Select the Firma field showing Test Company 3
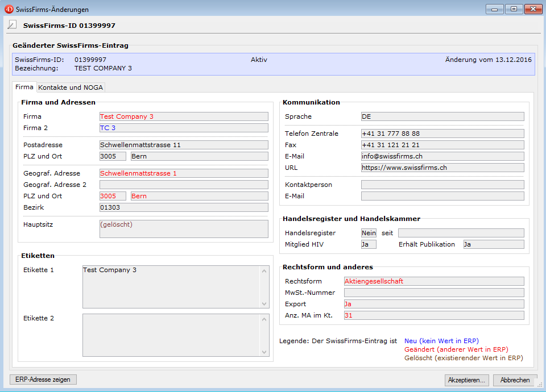Image resolution: width=546 pixels, height=392 pixels. click(x=183, y=116)
